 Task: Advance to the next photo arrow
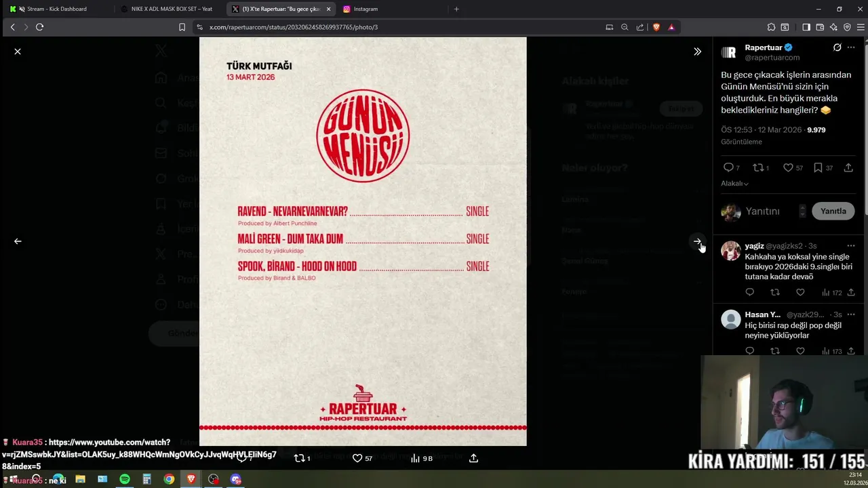click(697, 241)
